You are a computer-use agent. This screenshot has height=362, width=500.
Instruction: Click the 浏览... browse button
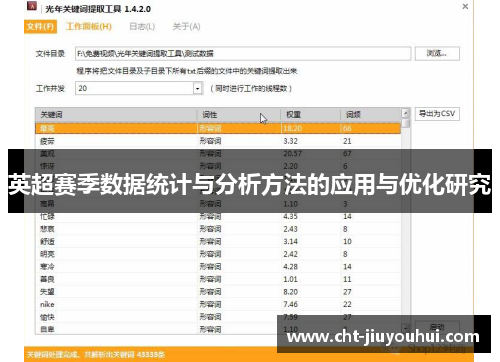pyautogui.click(x=437, y=53)
